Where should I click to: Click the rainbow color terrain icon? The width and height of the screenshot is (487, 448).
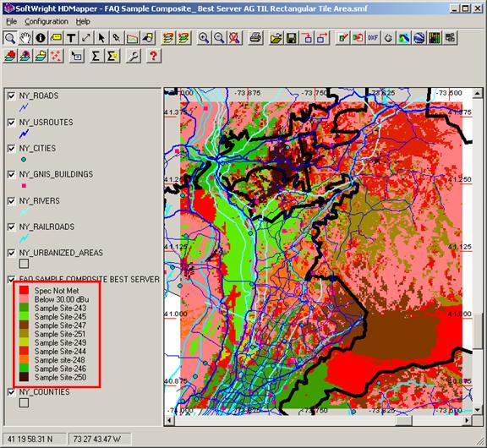pyautogui.click(x=403, y=38)
